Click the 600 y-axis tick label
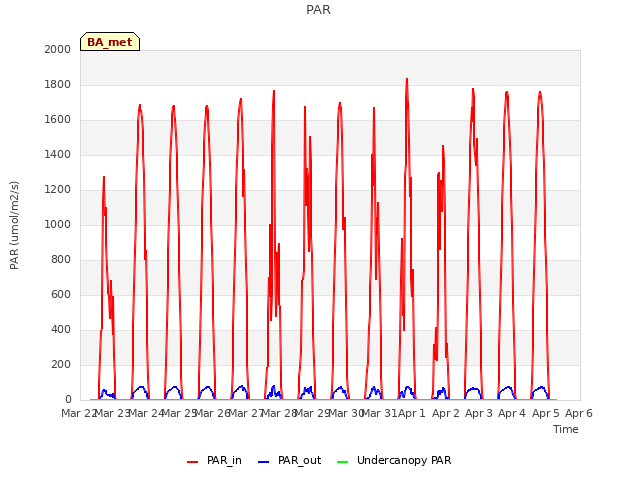640x480 pixels. point(61,294)
